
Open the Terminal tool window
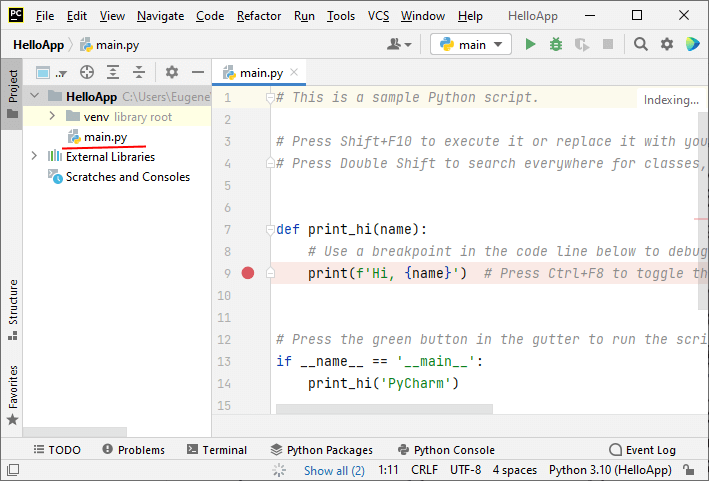216,450
